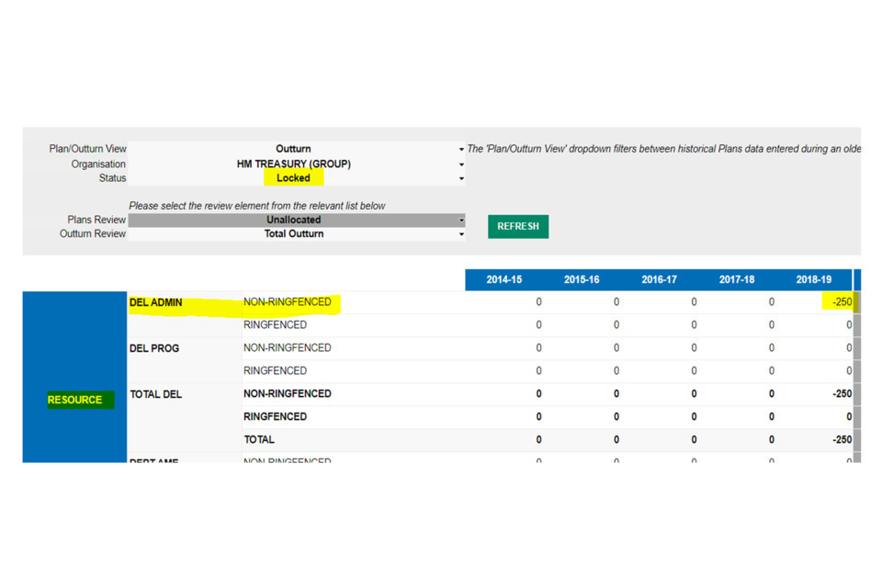Click the 2018-19 column header
Screen dimensions: 882x588
813,280
